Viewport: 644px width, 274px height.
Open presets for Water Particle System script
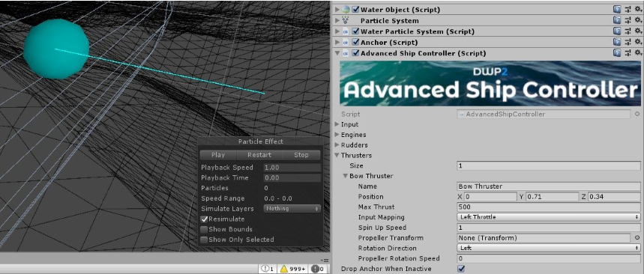click(x=628, y=31)
